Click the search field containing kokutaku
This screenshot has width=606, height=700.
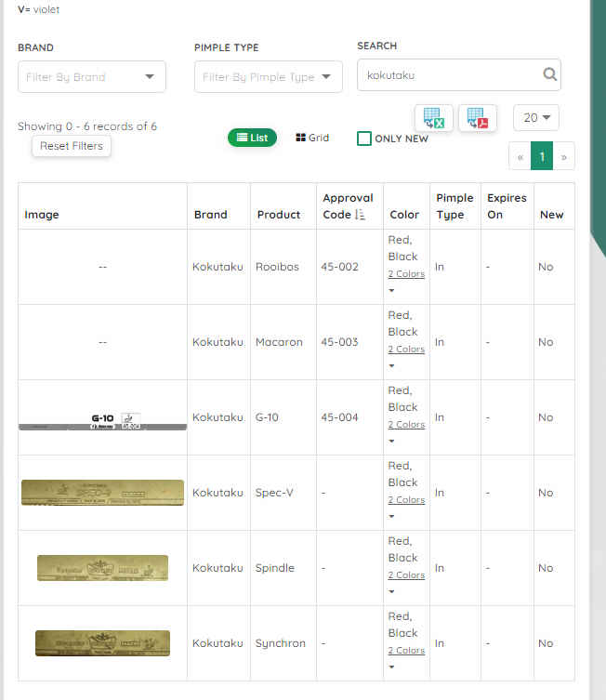click(459, 75)
